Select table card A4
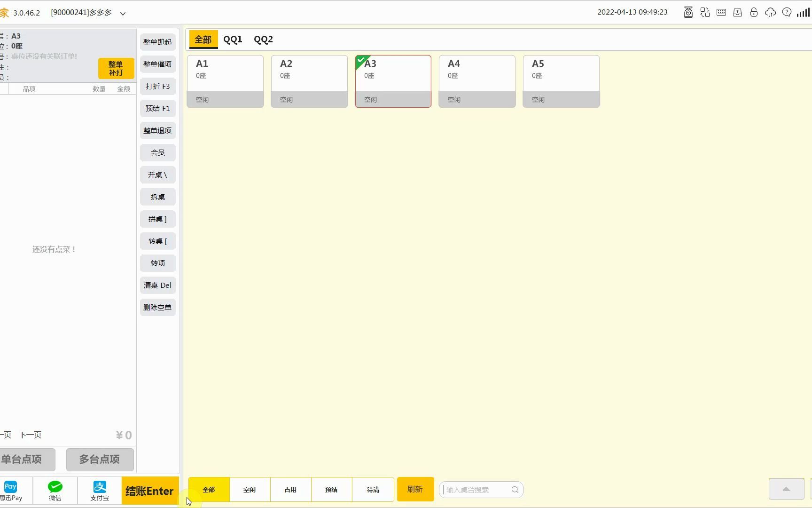 click(477, 81)
